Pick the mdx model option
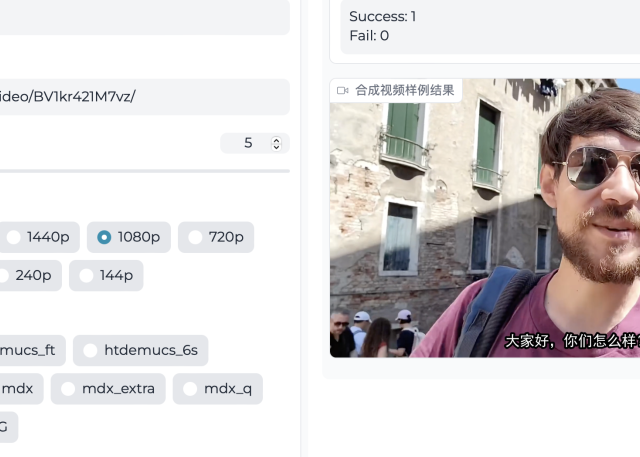 click(18, 388)
